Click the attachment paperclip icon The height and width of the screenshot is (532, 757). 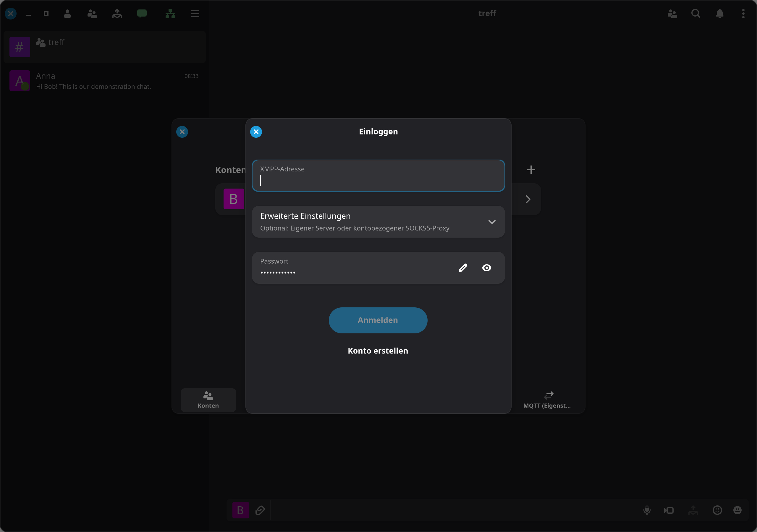tap(260, 510)
